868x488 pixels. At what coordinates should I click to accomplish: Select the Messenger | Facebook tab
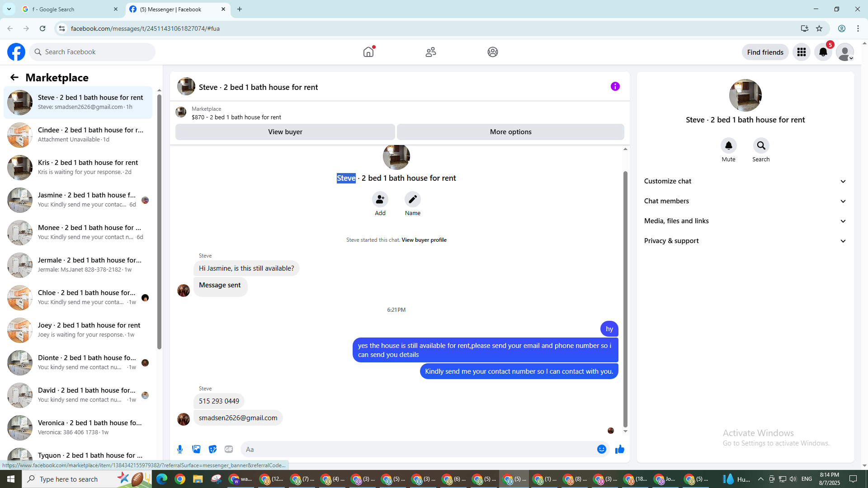178,9
